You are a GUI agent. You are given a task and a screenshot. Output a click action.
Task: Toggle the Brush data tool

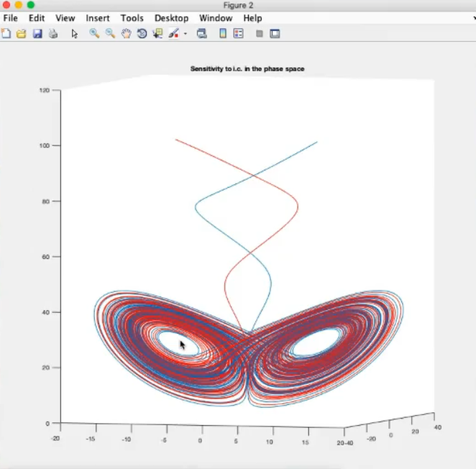click(173, 33)
